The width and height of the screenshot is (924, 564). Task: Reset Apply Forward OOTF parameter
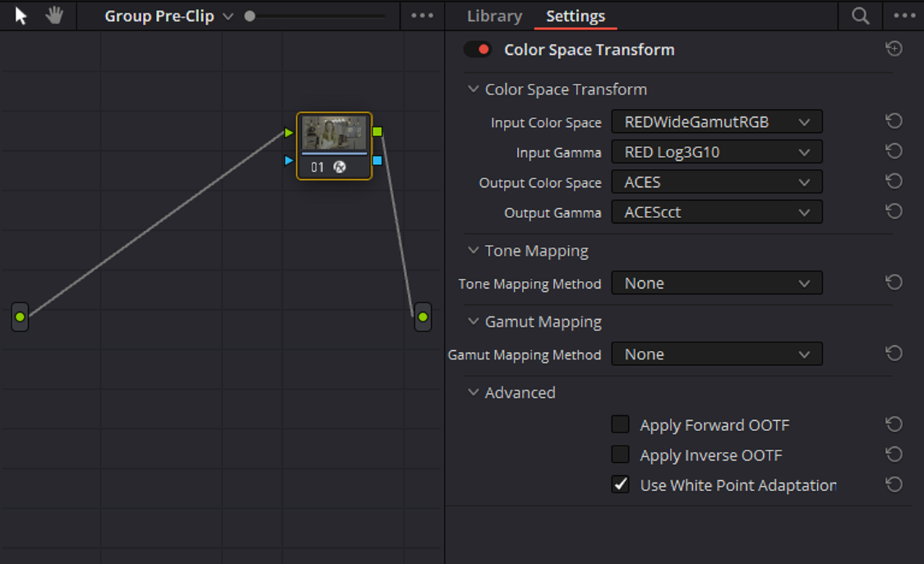(894, 425)
